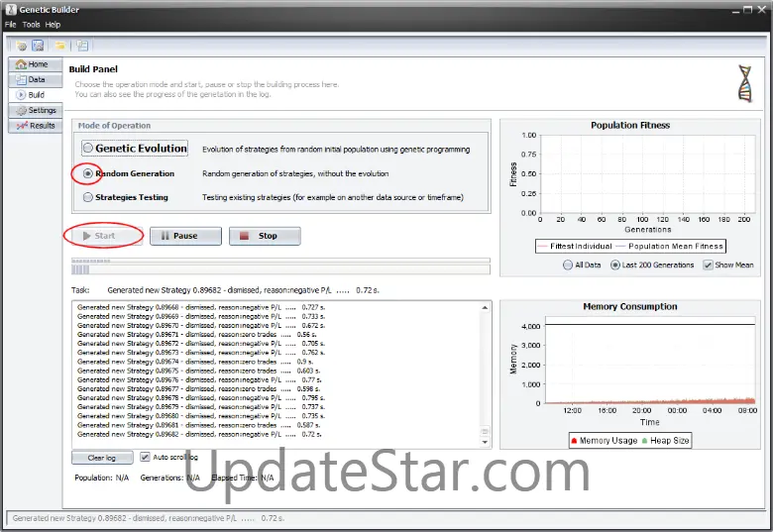Select log line for Strategy 0.89675
Screen dimensions: 773x532
pos(198,371)
